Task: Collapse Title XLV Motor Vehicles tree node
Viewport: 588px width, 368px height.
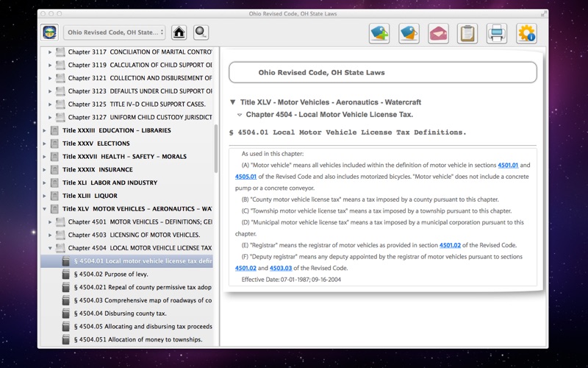Action: point(44,209)
